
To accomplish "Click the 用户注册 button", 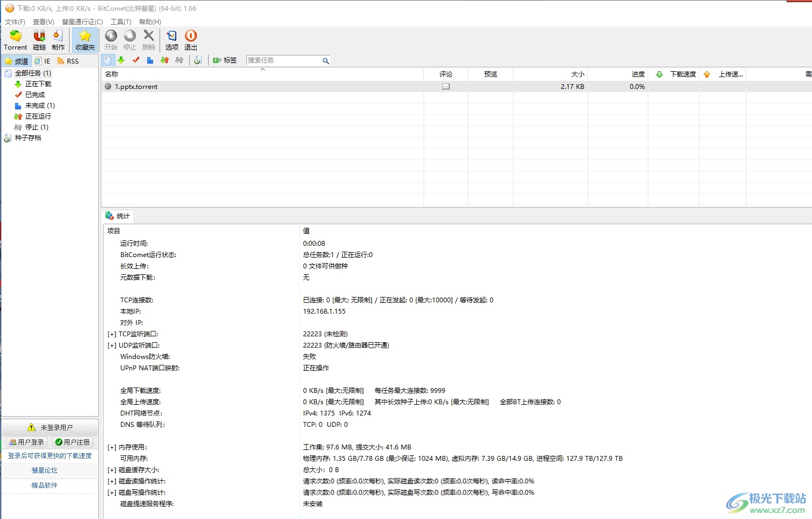I will pyautogui.click(x=73, y=442).
